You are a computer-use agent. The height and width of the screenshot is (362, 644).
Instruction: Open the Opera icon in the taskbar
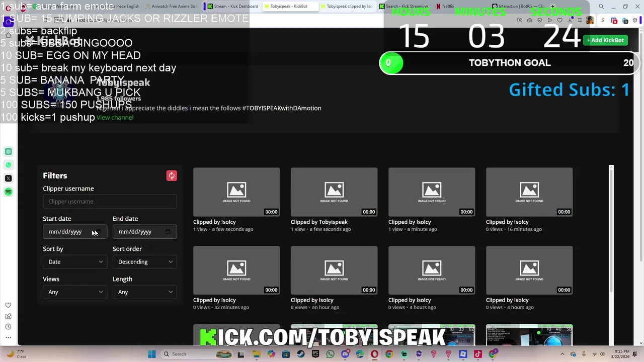pos(374,354)
